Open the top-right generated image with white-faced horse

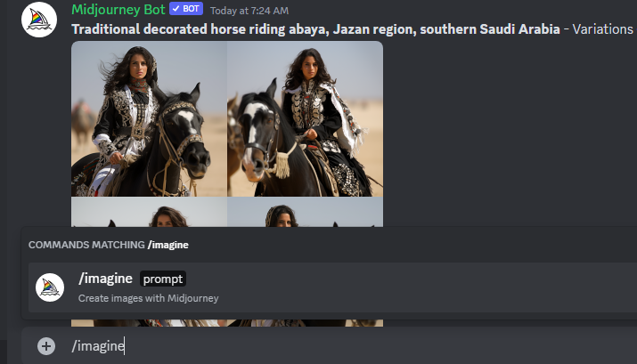click(x=305, y=118)
